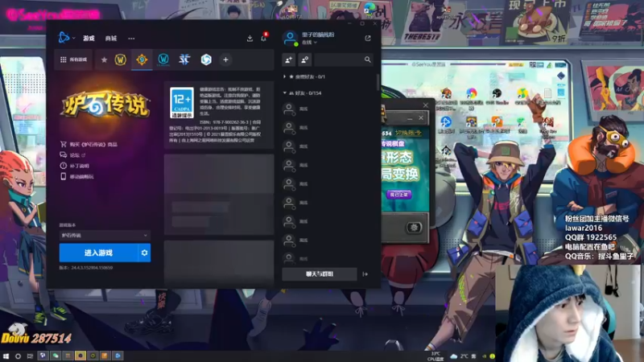Expand the favorite friends 0/1 group
644x362 pixels.
[x=304, y=76]
